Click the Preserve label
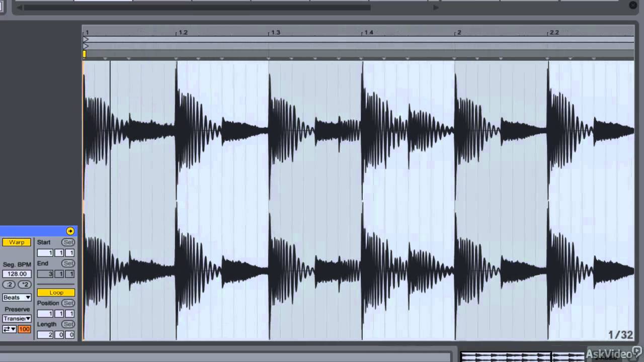The image size is (644, 362). pyautogui.click(x=17, y=309)
